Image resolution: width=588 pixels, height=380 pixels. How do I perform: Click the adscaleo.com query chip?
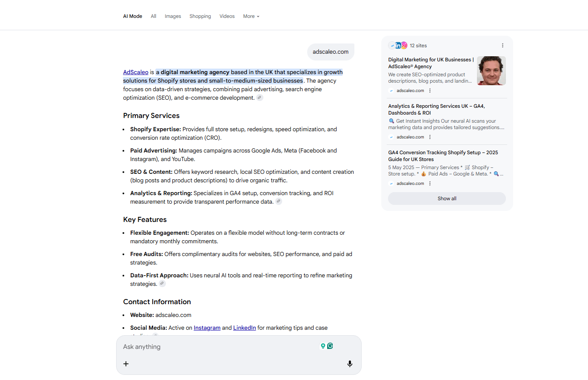[x=331, y=52]
